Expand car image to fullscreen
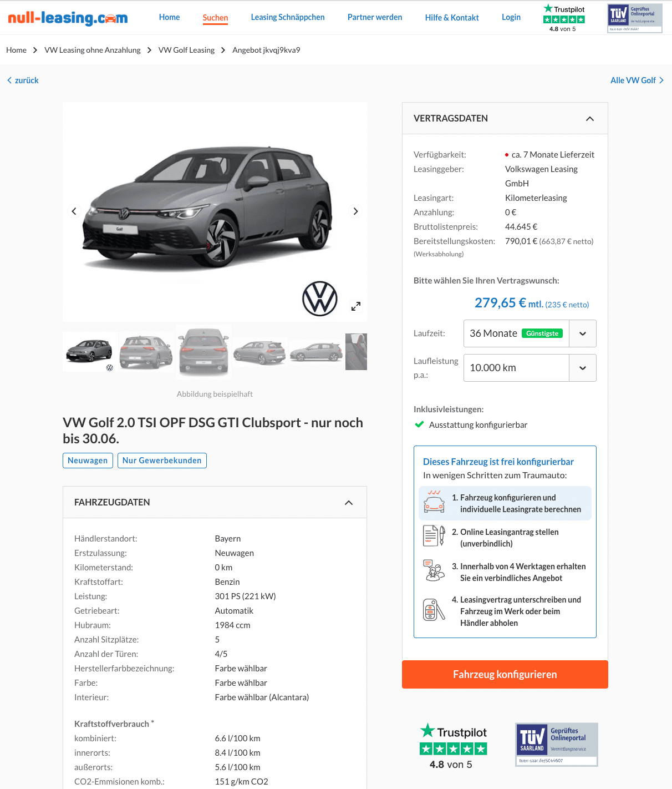The image size is (672, 789). (x=356, y=306)
